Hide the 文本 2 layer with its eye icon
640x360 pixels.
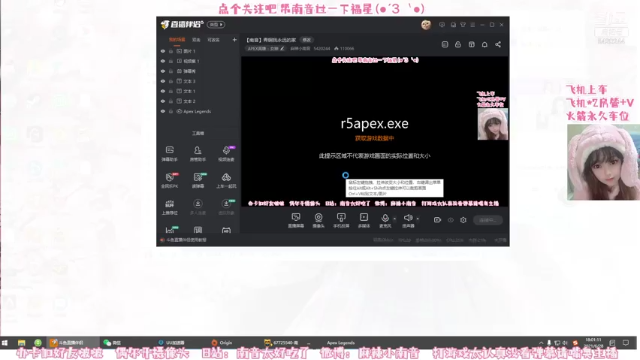pyautogui.click(x=163, y=101)
